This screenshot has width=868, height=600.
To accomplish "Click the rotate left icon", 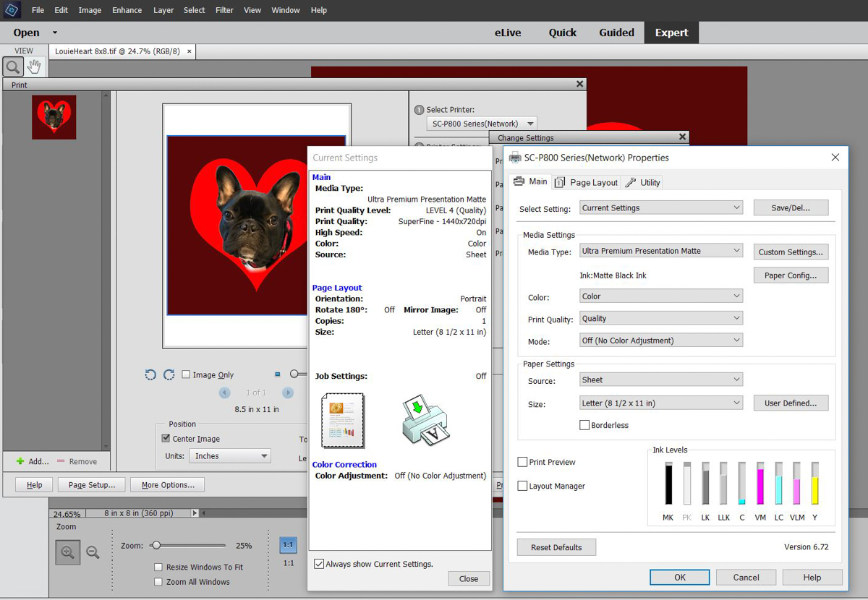I will point(150,374).
